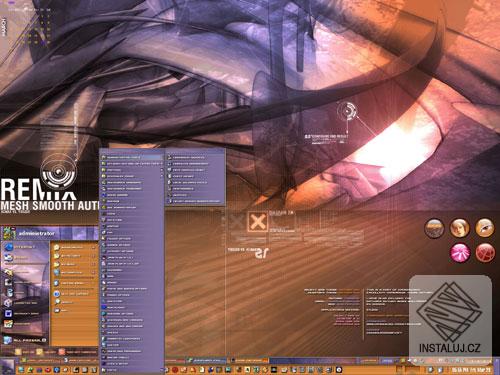The width and height of the screenshot is (500, 375).
Task: Open the March calendar widget on desktop
Action: pyautogui.click(x=27, y=26)
